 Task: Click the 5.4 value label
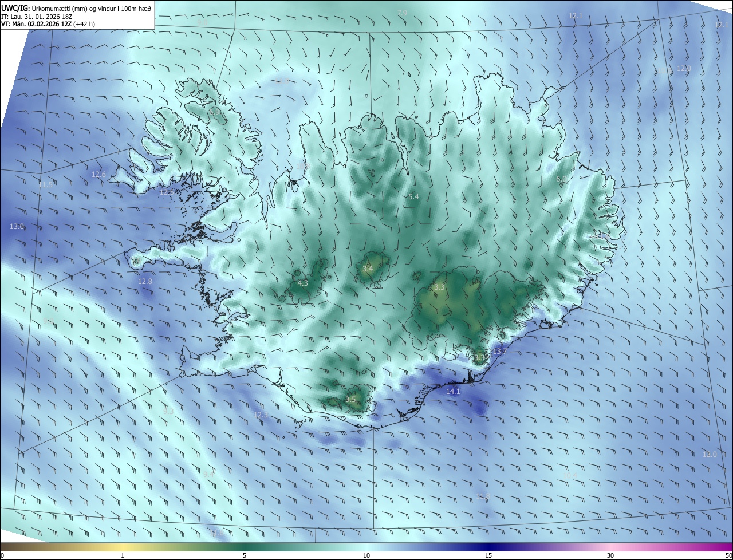[x=413, y=196]
